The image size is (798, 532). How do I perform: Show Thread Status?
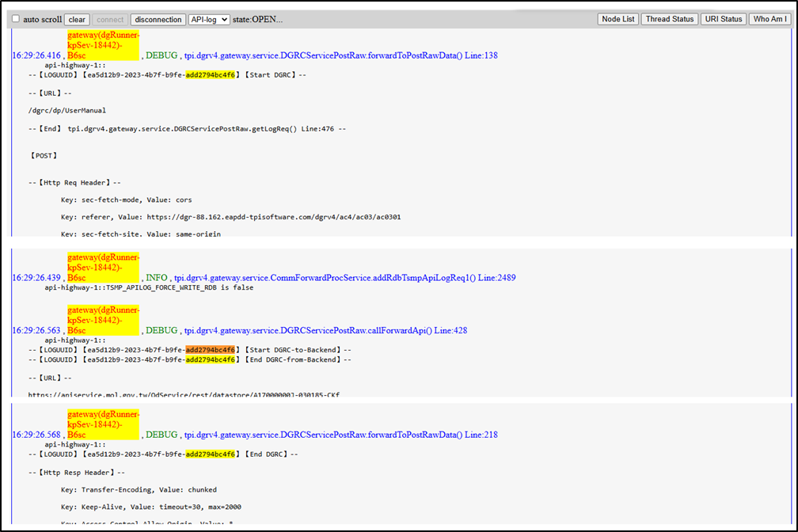click(x=670, y=19)
